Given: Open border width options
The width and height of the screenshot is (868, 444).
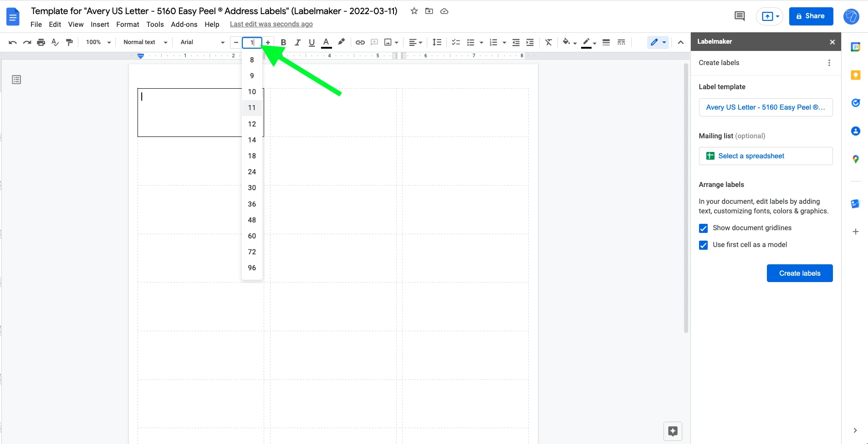Looking at the screenshot, I should pyautogui.click(x=606, y=42).
